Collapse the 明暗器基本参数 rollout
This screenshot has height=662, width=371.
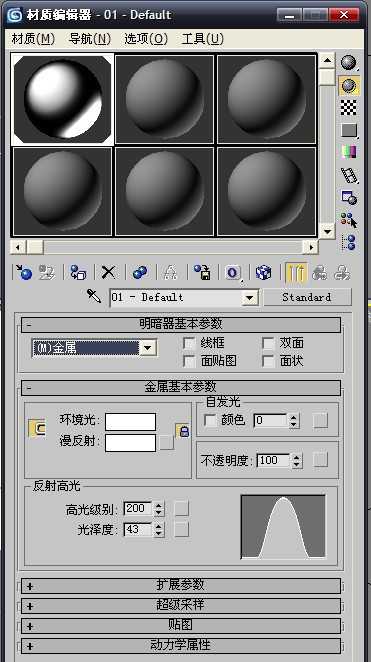(181, 325)
